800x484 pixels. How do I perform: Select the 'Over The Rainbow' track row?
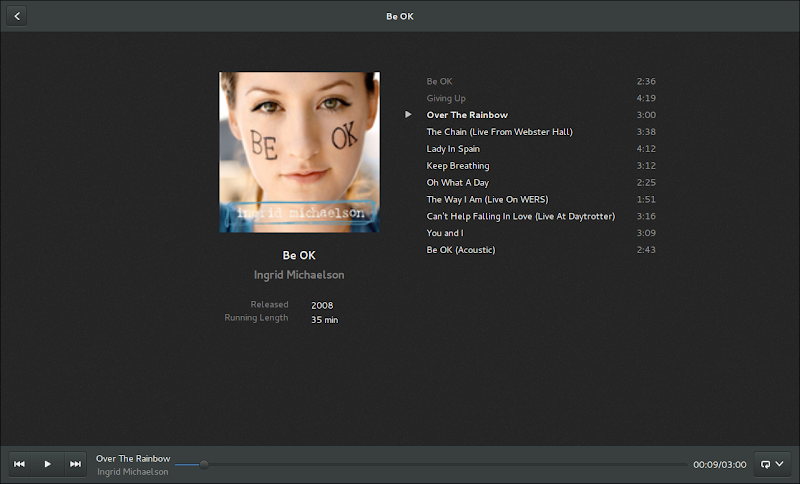[531, 115]
